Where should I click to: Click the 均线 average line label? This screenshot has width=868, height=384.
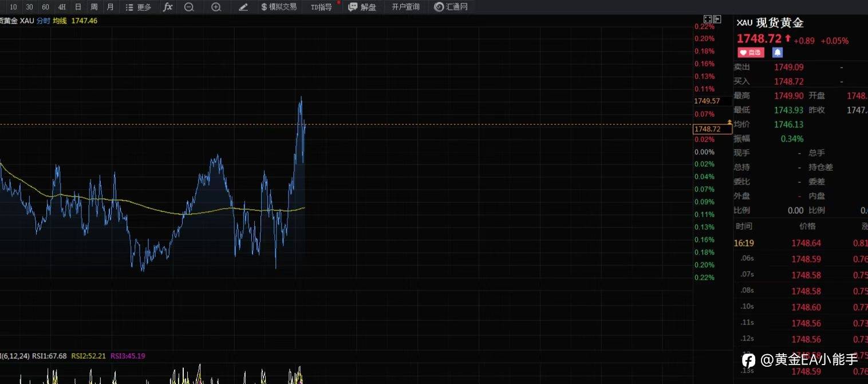60,21
